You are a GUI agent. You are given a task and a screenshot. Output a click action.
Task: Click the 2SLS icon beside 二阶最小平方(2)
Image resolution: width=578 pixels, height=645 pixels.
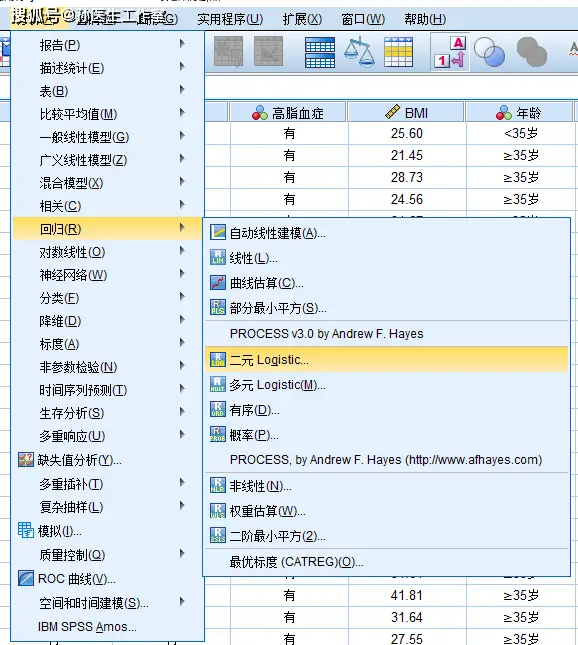pos(218,536)
